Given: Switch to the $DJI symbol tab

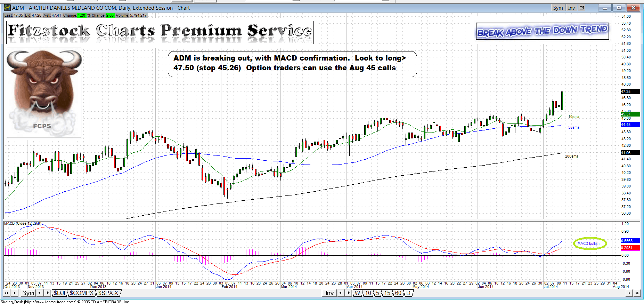Looking at the screenshot, I should [59, 293].
